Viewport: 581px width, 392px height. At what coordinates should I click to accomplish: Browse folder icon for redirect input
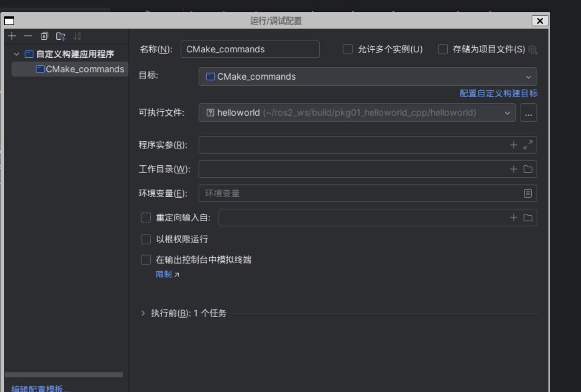pos(528,218)
